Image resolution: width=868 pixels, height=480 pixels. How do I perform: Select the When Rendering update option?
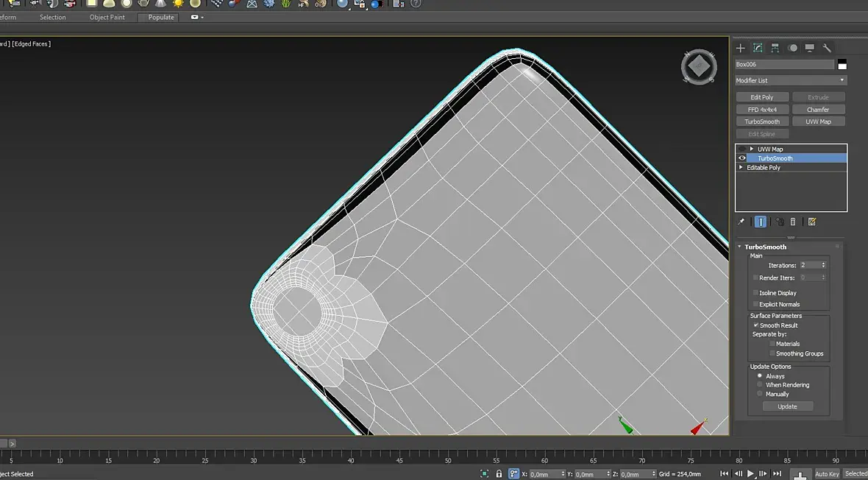pos(760,385)
